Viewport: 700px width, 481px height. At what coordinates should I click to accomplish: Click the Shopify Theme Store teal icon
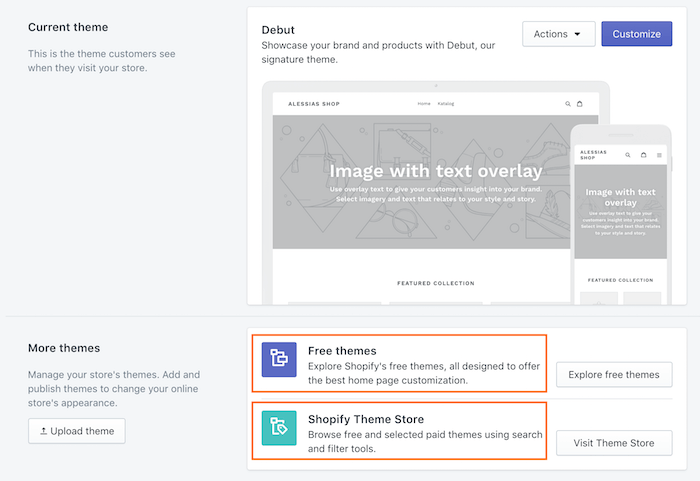tap(279, 428)
